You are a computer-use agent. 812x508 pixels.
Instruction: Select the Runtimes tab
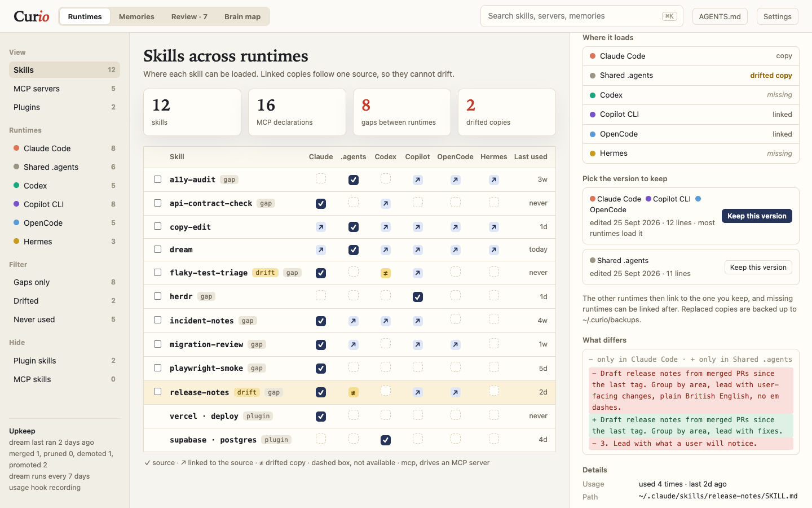85,16
